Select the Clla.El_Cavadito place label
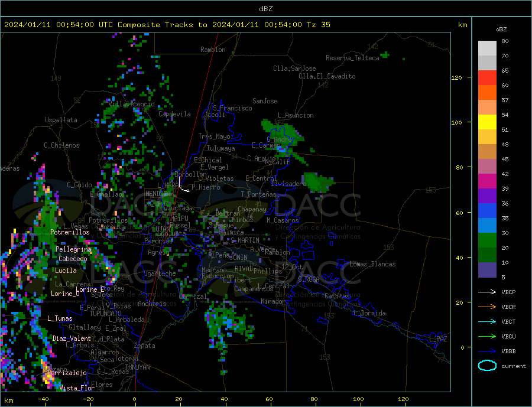 (327, 76)
